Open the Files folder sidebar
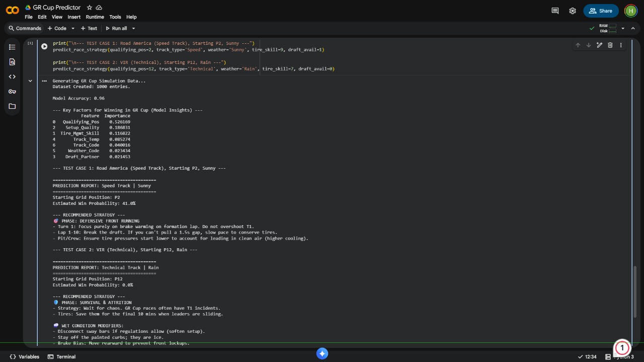This screenshot has height=362, width=644. [12, 106]
